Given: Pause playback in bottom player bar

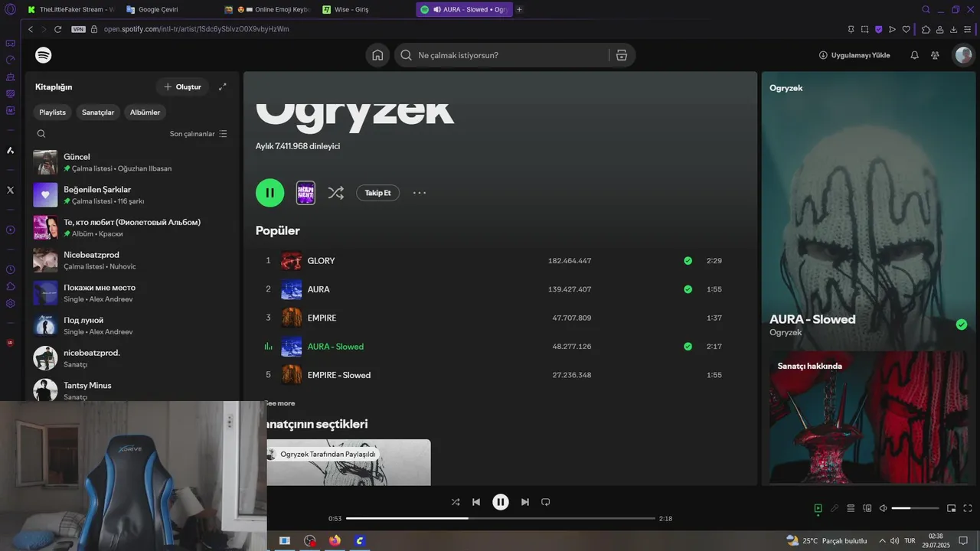Looking at the screenshot, I should click(500, 502).
